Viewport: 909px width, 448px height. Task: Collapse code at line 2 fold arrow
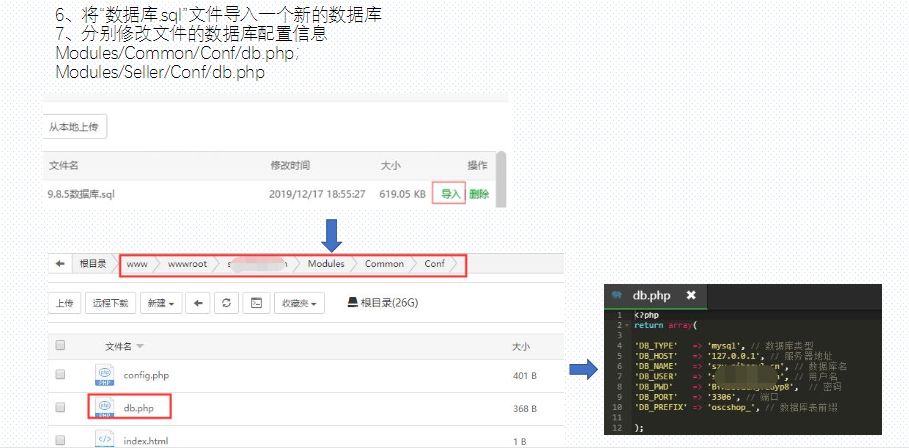pos(627,326)
